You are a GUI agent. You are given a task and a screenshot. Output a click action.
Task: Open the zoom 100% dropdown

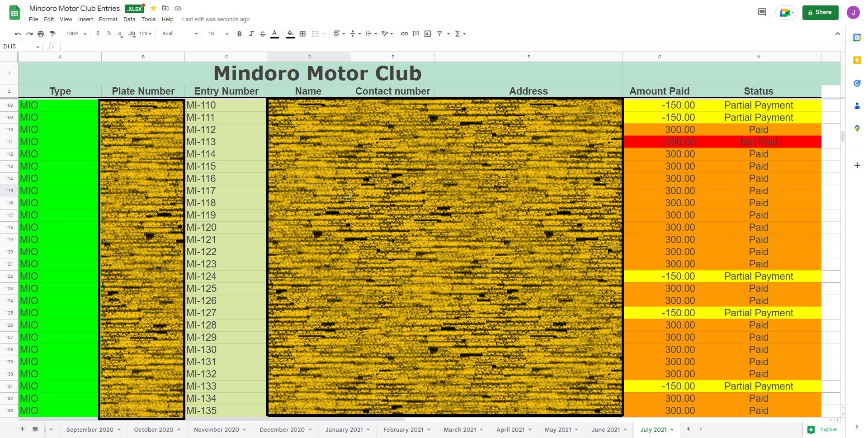[x=76, y=34]
